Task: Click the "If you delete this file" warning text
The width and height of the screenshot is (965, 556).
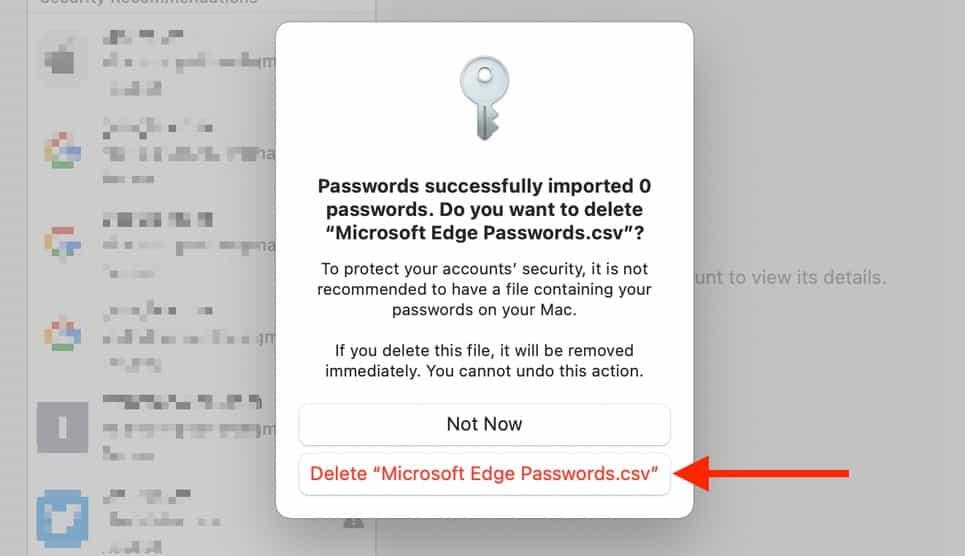Action: coord(484,361)
